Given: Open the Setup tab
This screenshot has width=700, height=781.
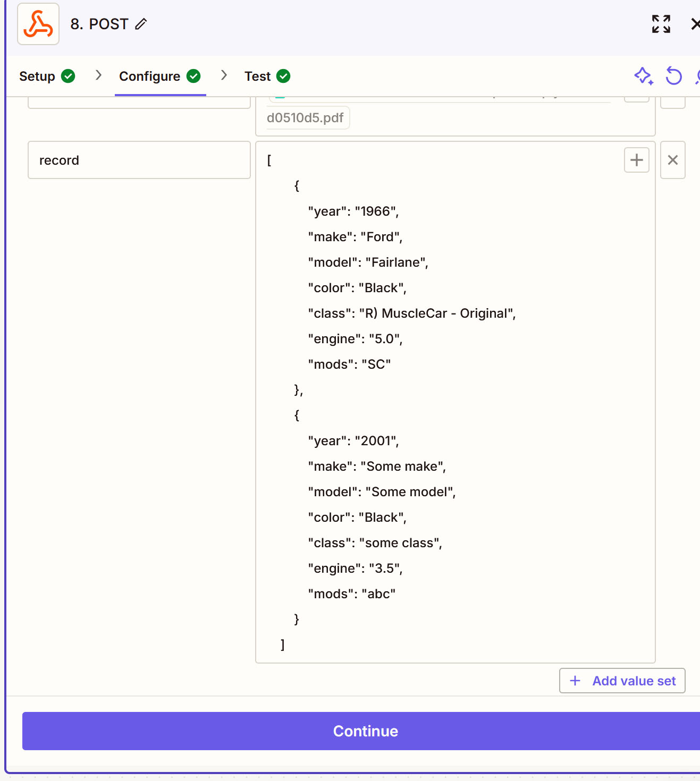Looking at the screenshot, I should (x=47, y=76).
